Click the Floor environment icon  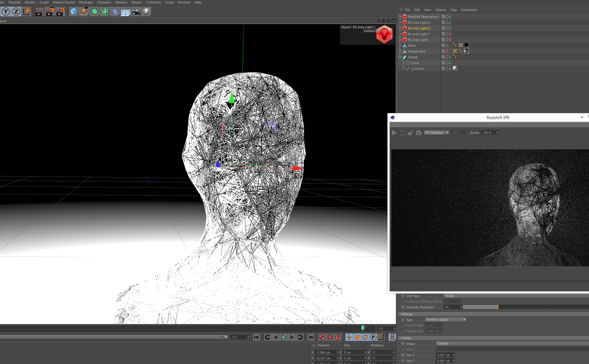pyautogui.click(x=126, y=12)
